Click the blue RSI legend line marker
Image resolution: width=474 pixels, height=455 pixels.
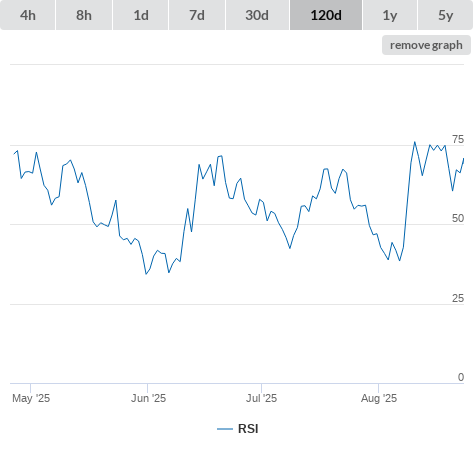tap(225, 429)
